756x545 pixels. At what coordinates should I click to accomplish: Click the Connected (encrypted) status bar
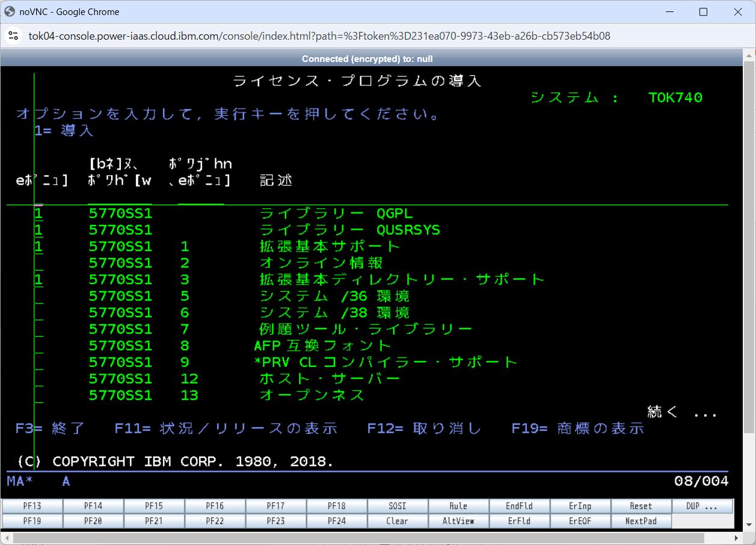tap(367, 59)
